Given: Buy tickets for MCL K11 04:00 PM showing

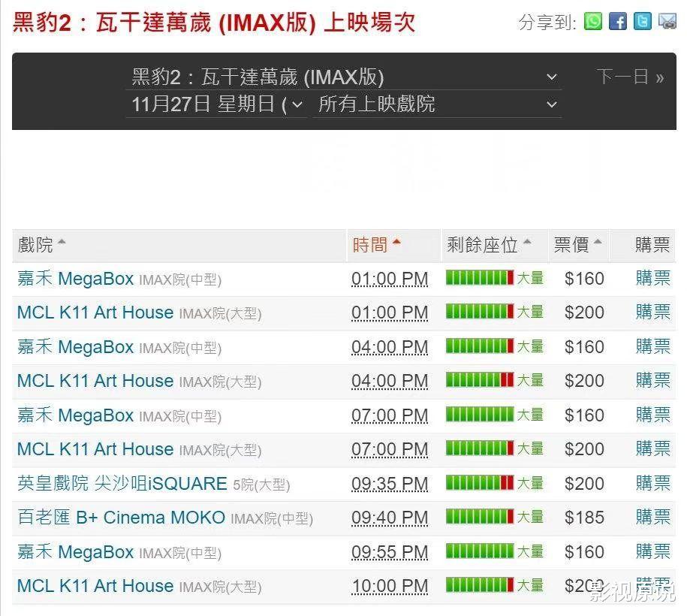Looking at the screenshot, I should pos(652,381).
